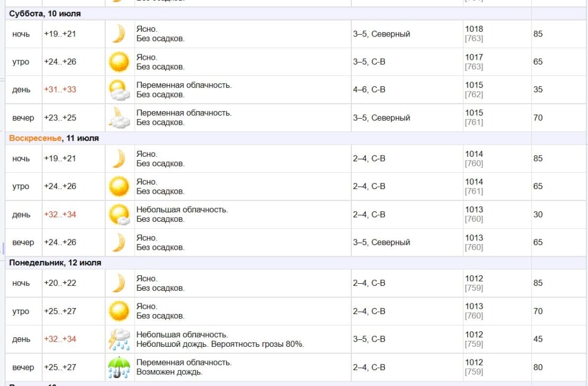Image resolution: width=588 pixels, height=386 pixels.
Task: Click the Возможен дождь forecast text
Action: click(x=170, y=372)
